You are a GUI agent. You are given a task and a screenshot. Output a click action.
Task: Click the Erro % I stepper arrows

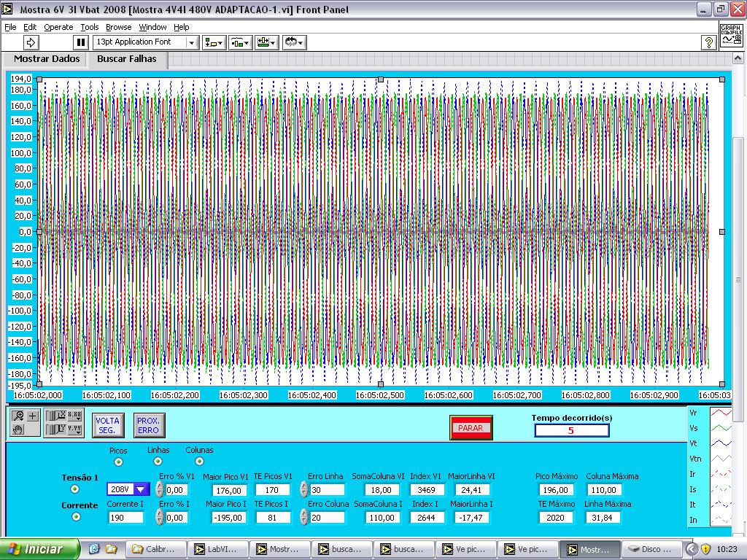160,517
